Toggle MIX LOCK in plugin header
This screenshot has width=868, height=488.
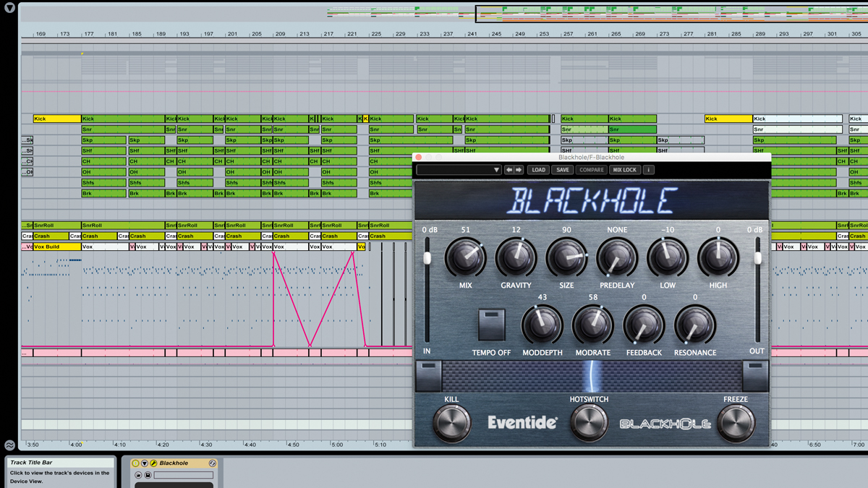[x=625, y=170]
